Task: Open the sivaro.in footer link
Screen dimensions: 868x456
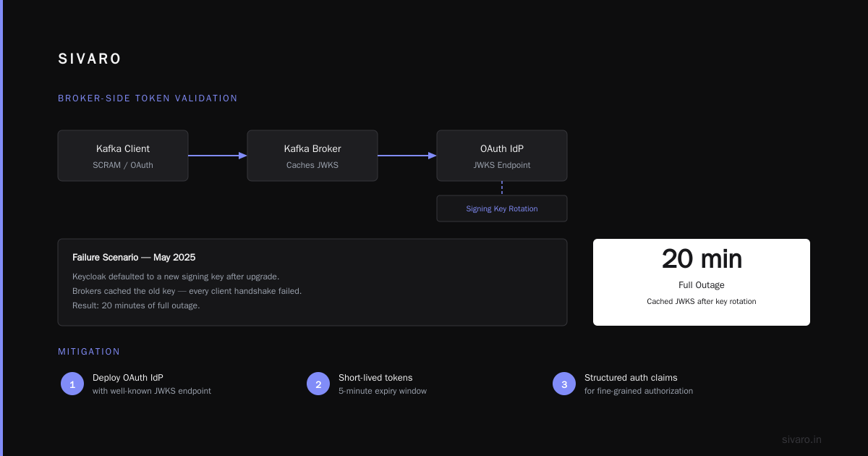Action: 801,439
